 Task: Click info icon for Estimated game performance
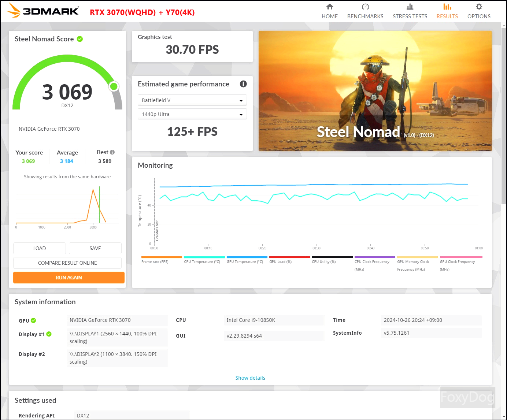tap(243, 84)
